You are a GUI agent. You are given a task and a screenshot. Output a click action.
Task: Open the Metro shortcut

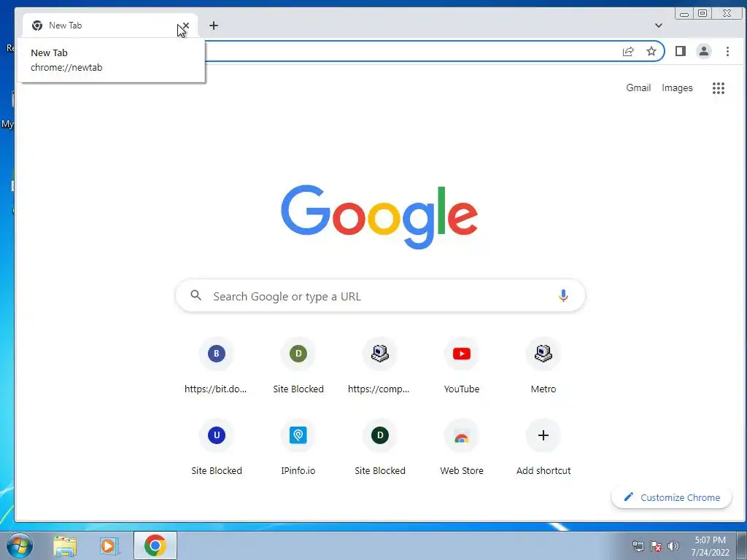click(x=543, y=367)
